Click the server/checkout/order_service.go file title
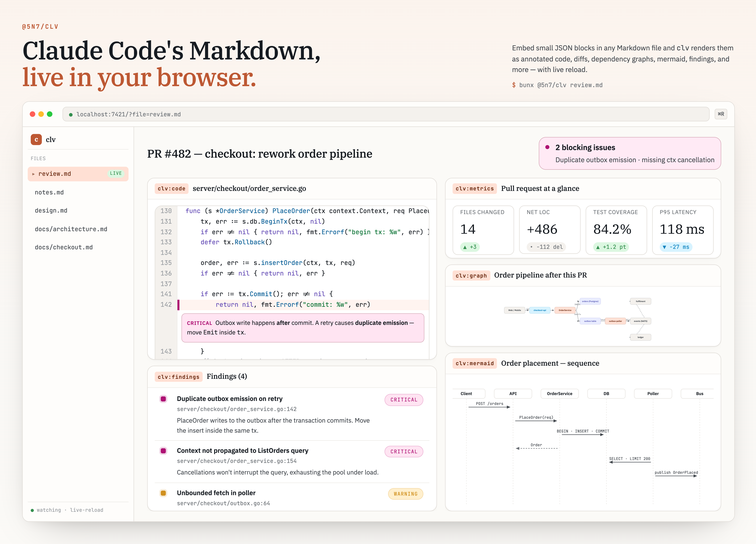Image resolution: width=756 pixels, height=544 pixels. point(249,189)
